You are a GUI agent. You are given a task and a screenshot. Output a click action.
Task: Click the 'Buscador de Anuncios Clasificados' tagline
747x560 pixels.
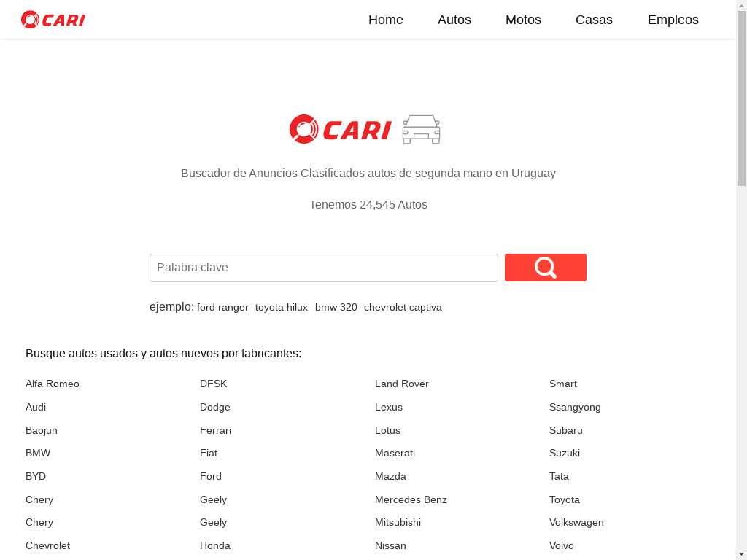pos(368,174)
